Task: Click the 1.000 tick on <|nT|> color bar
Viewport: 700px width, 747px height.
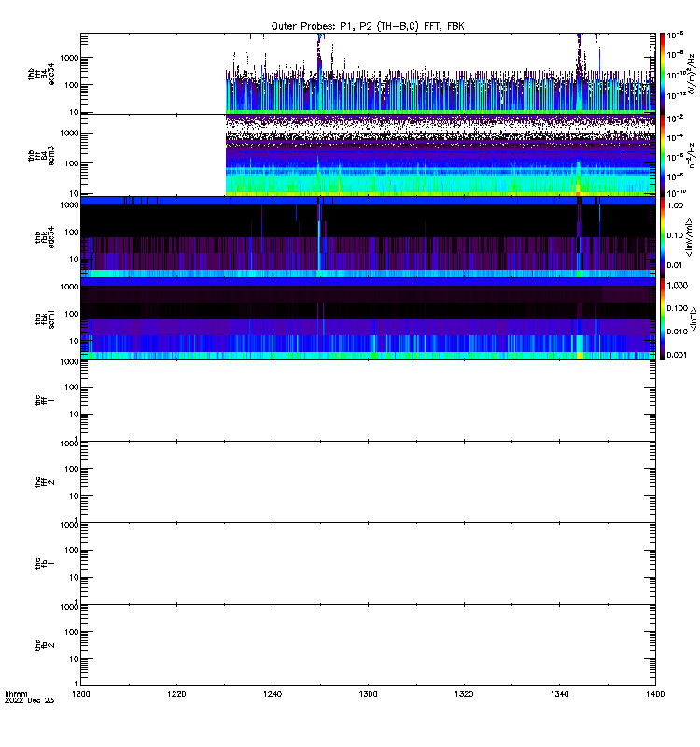Action: (x=678, y=285)
